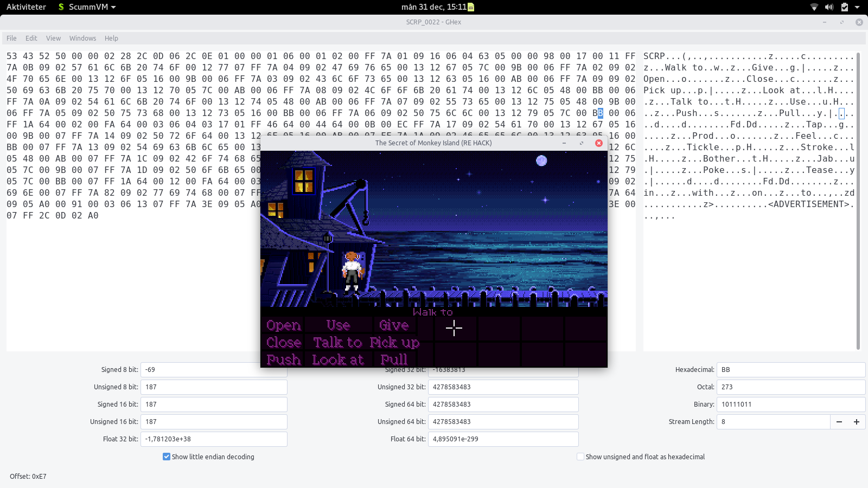This screenshot has width=868, height=488.
Task: Click the Hexadecimal value field
Action: click(790, 370)
